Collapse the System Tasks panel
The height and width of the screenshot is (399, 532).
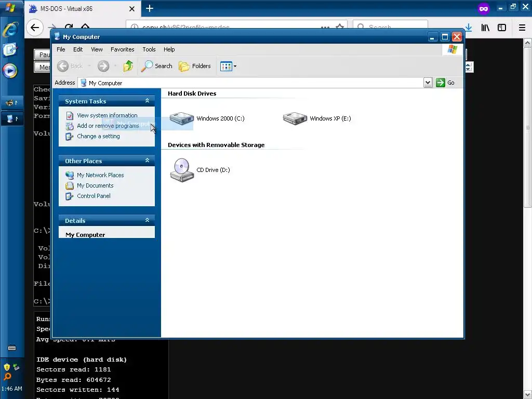tap(147, 101)
